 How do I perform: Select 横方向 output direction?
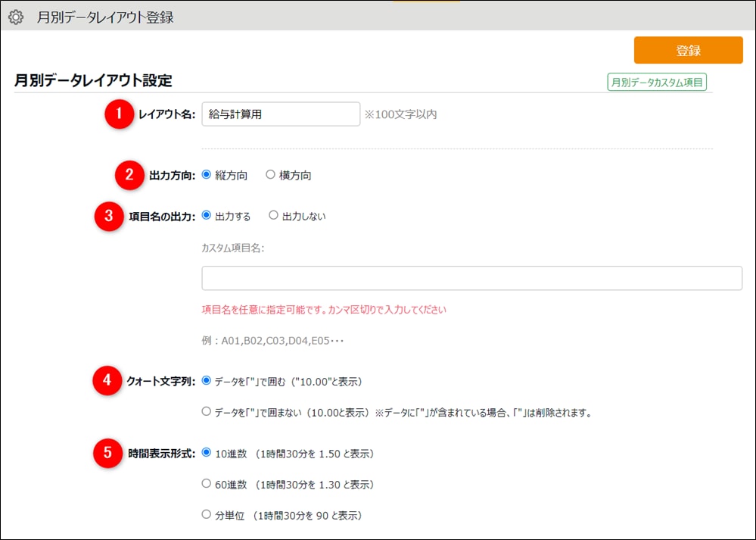click(x=270, y=175)
